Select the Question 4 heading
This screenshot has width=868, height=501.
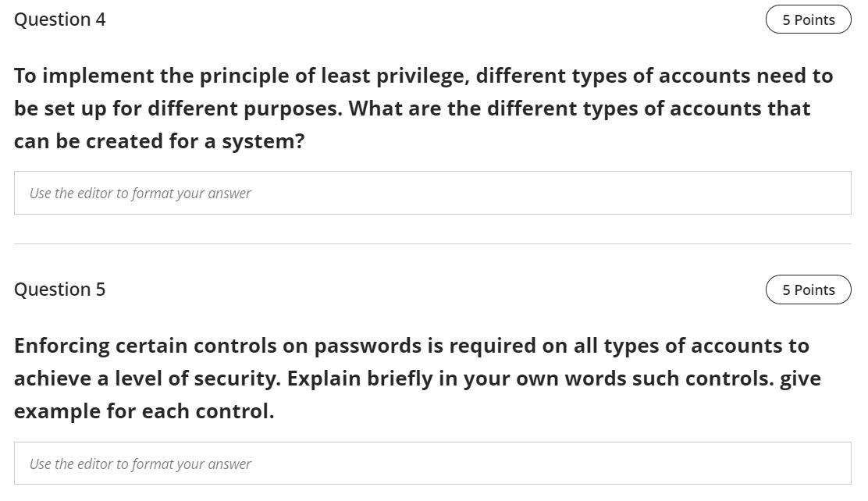pos(60,20)
